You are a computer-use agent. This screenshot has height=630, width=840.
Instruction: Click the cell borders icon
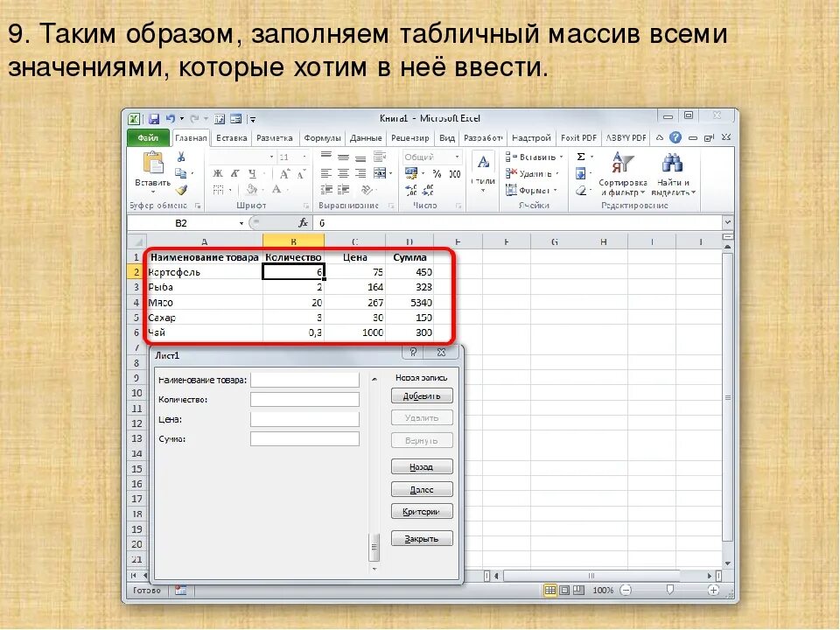tap(218, 190)
